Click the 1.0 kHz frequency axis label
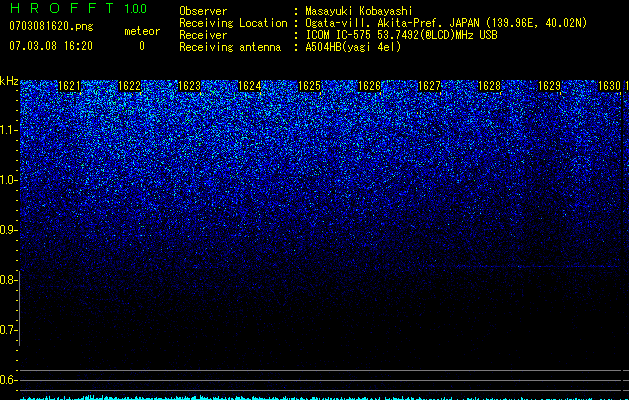Viewport: 629px width, 400px height. pyautogui.click(x=9, y=180)
